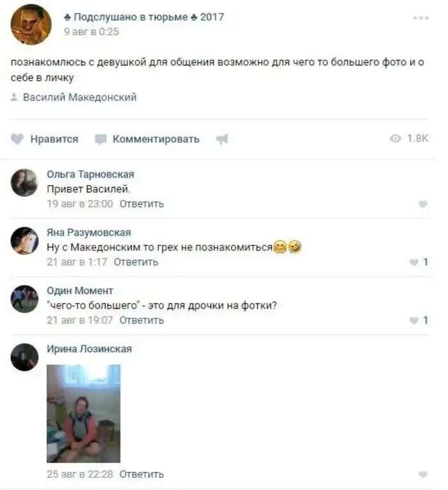448x490 pixels.
Task: Open the post's three-dot options menu
Action: click(x=421, y=18)
